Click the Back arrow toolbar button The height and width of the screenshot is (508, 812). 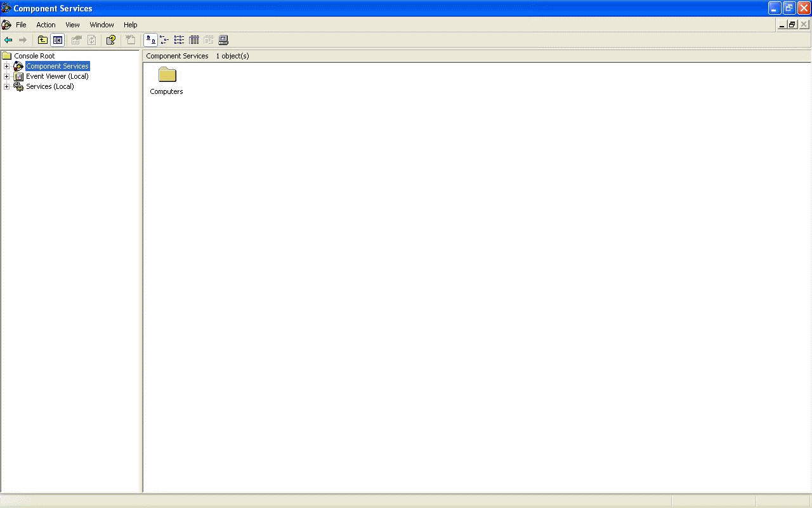(8, 40)
